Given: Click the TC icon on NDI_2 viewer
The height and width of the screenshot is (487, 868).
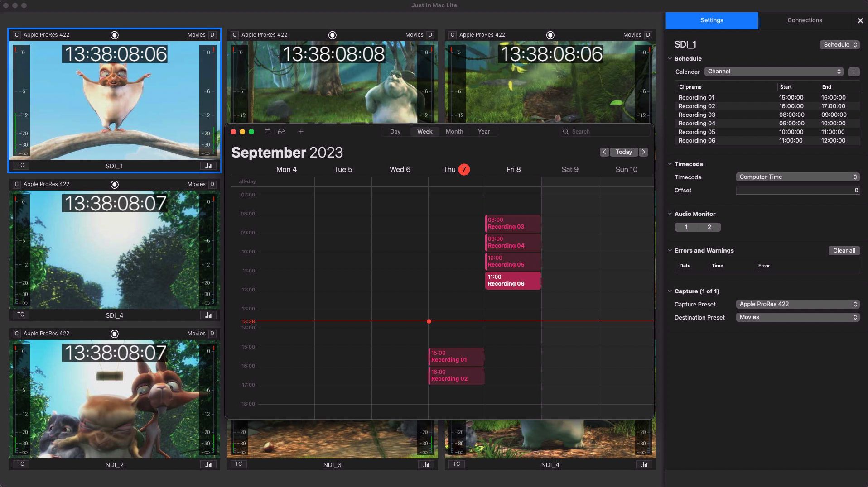Looking at the screenshot, I should (21, 464).
